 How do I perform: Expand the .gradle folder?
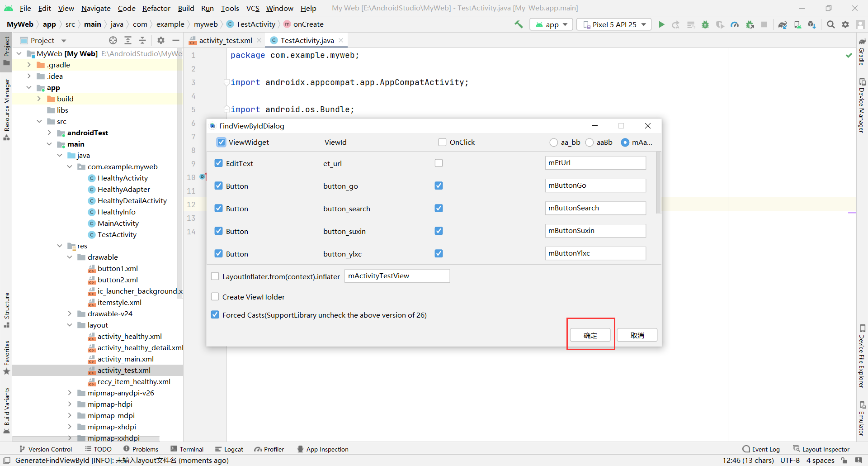tap(29, 65)
